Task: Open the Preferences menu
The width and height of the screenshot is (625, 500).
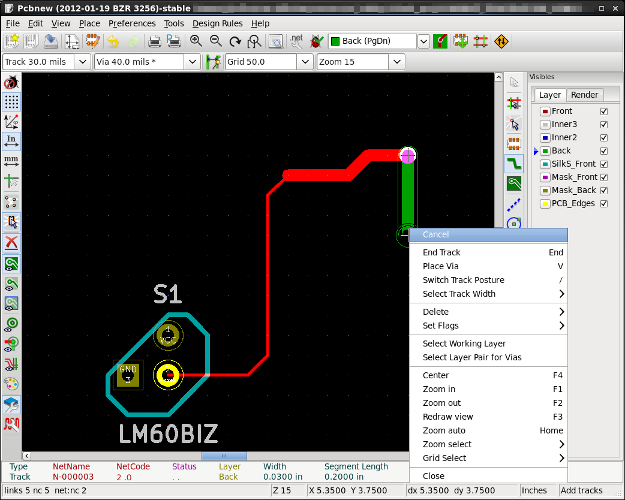Action: pos(132,24)
